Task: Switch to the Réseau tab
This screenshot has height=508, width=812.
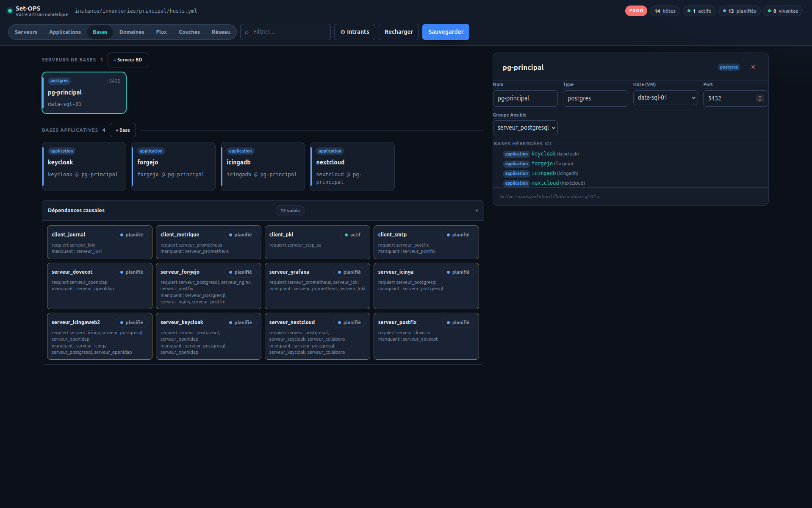Action: 221,32
